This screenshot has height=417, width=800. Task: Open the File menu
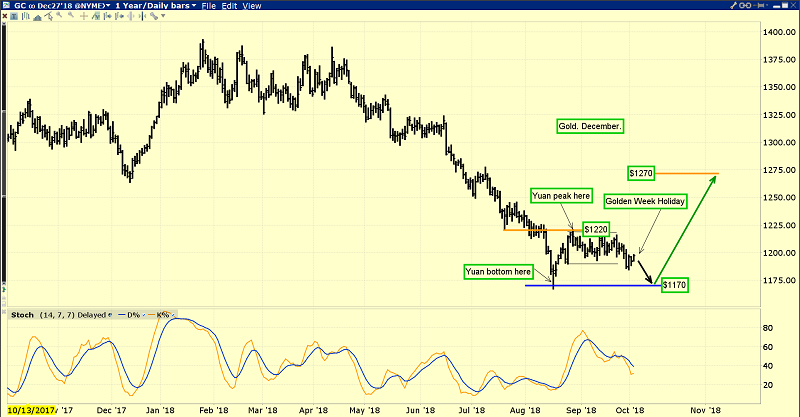click(x=209, y=6)
